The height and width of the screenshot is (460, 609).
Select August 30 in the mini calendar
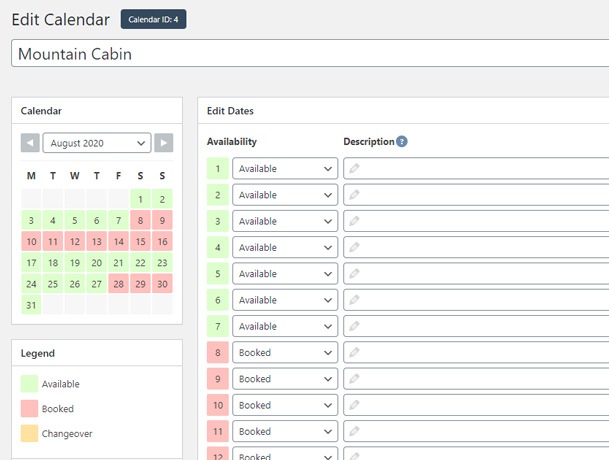[x=162, y=284]
